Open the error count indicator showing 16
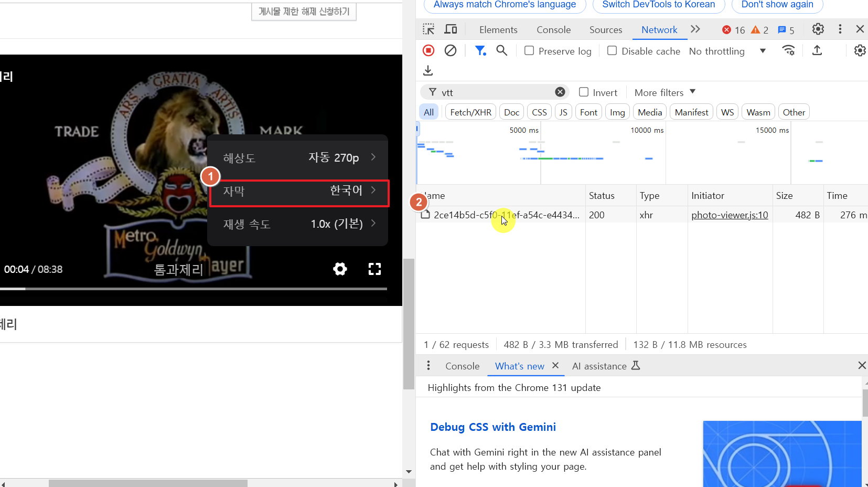 tap(733, 30)
